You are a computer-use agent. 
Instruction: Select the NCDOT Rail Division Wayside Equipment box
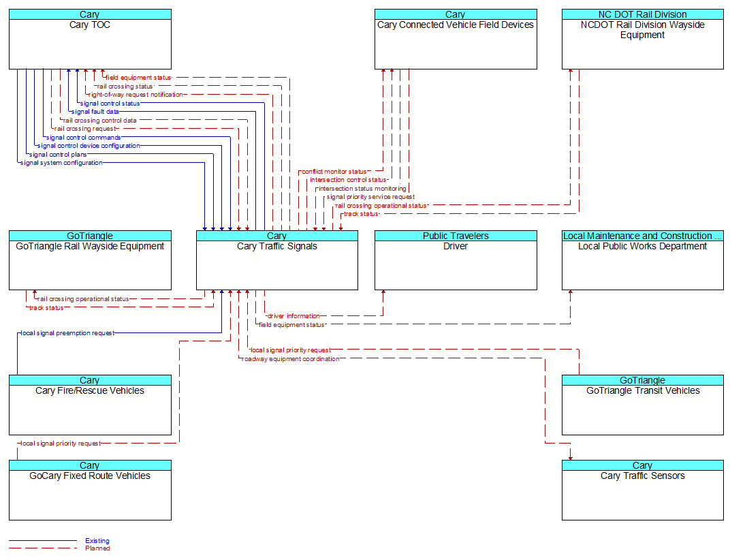point(642,39)
